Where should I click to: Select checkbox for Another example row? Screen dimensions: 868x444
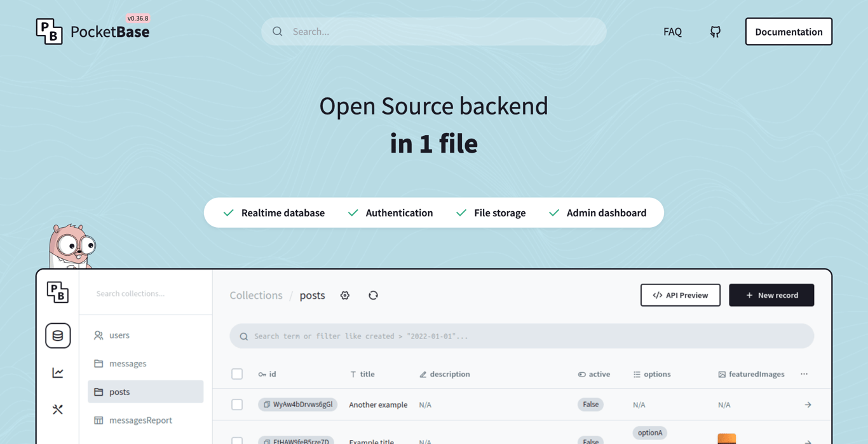(x=237, y=405)
